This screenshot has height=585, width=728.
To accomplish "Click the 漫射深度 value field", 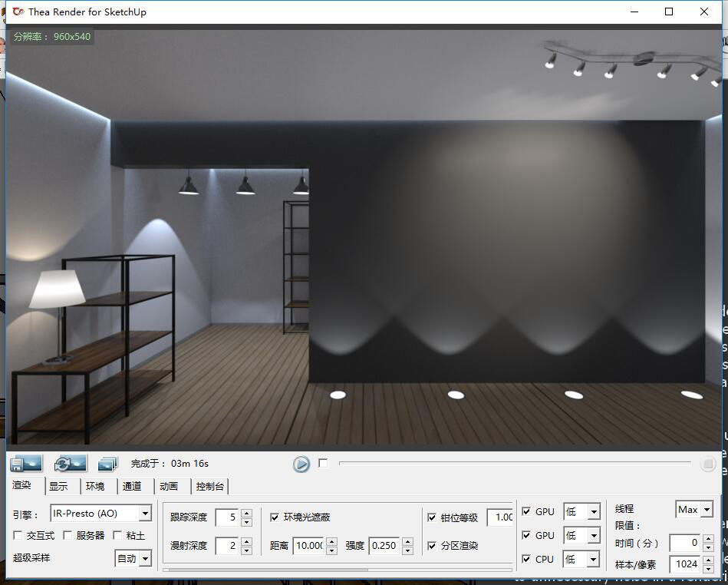I will (228, 546).
